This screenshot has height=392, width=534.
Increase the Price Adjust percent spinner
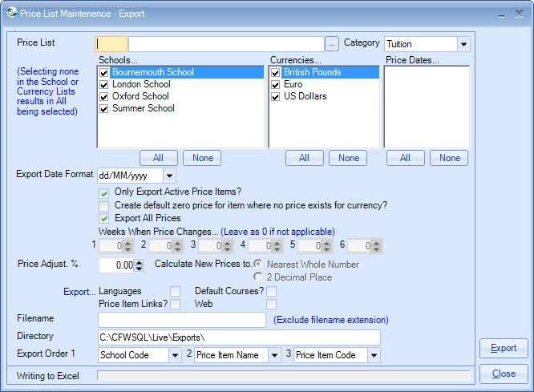[139, 261]
